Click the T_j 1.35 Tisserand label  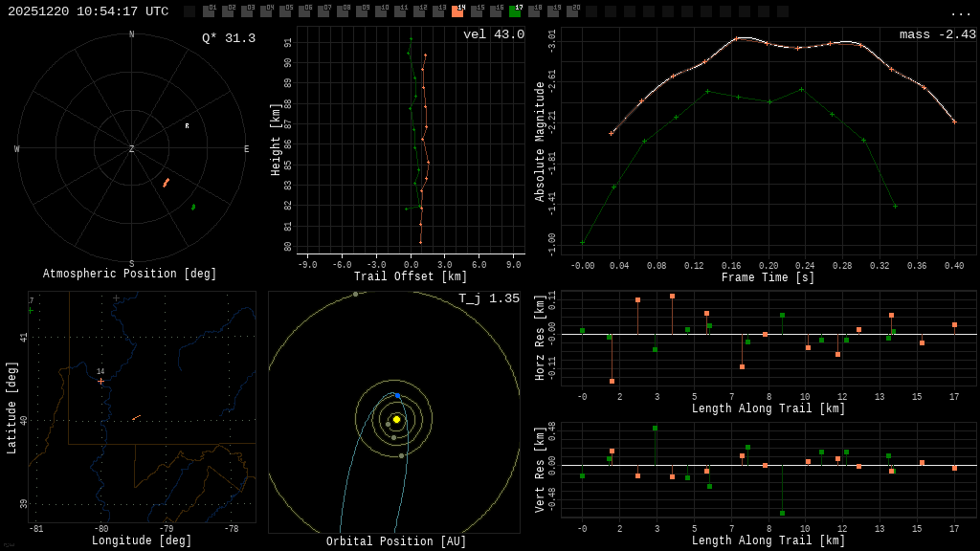click(x=488, y=298)
